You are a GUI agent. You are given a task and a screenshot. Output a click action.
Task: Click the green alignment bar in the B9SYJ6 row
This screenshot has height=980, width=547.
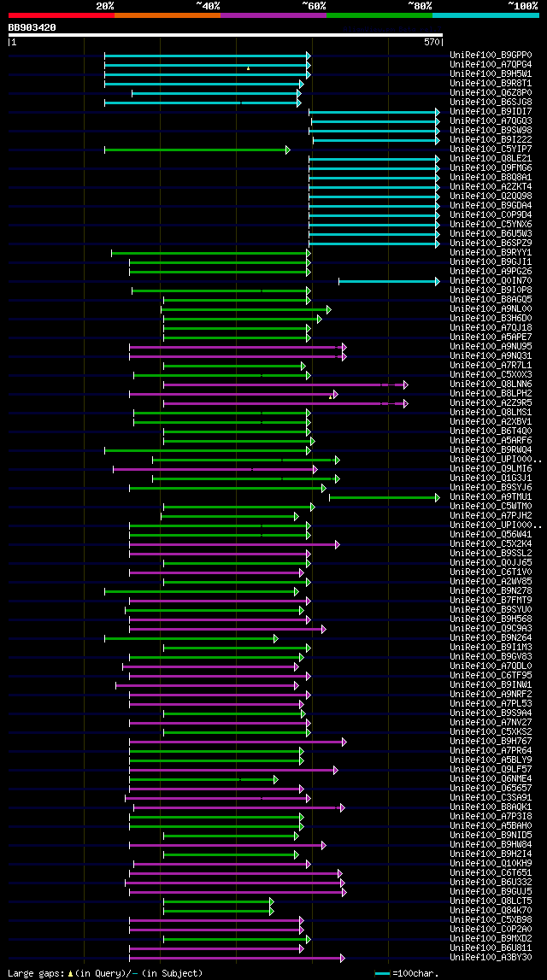point(227,488)
